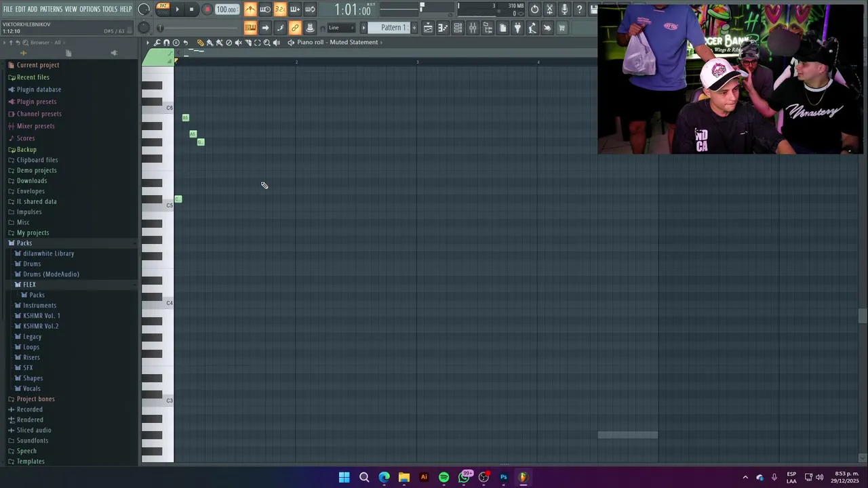The height and width of the screenshot is (488, 868).
Task: Show the browser files tab icon
Action: (x=68, y=54)
